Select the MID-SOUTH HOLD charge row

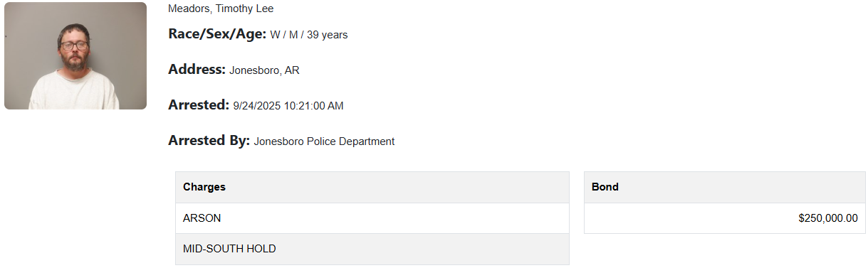coord(372,249)
